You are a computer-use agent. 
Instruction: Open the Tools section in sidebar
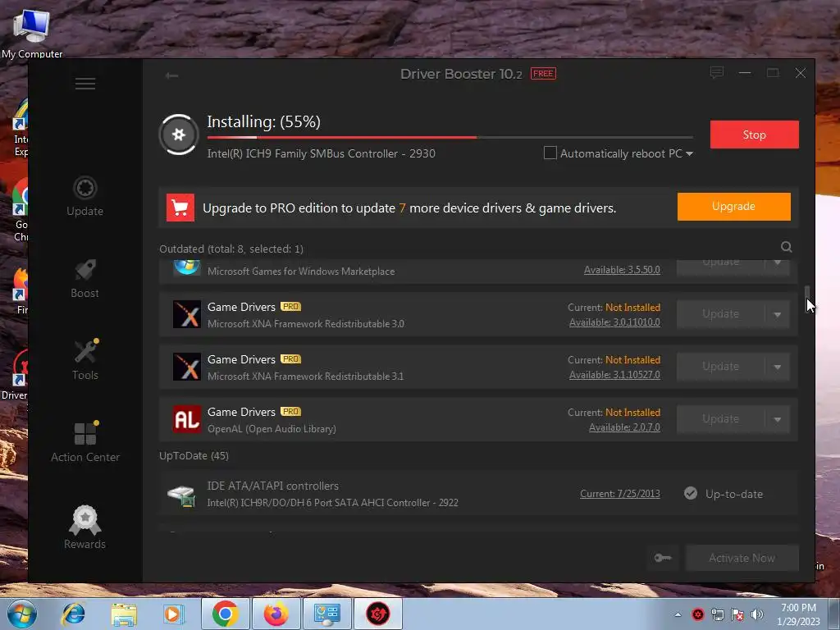coord(85,360)
